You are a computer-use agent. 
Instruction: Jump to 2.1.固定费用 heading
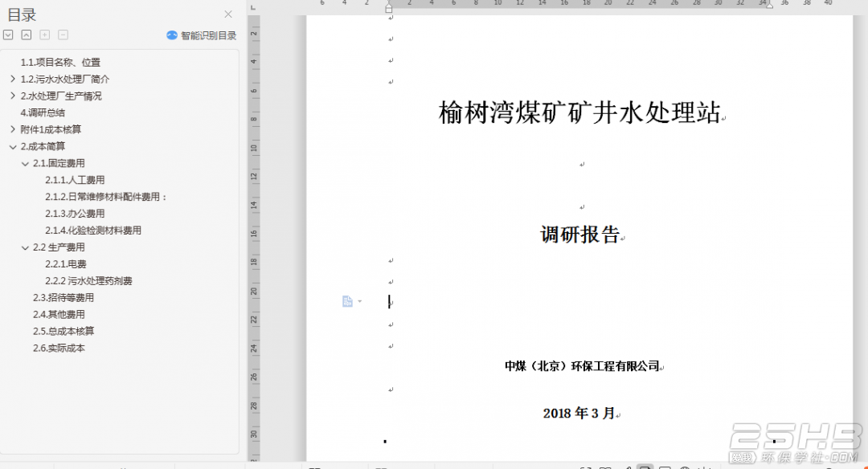pos(59,163)
